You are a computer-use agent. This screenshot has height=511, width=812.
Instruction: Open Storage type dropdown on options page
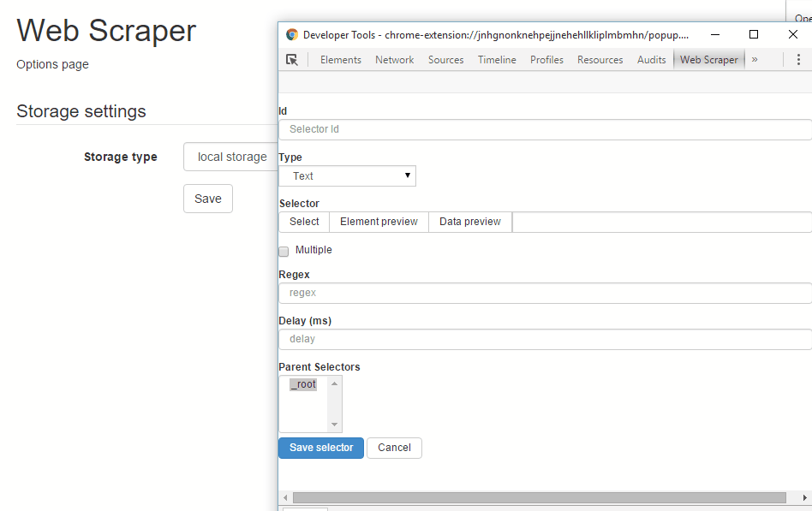231,157
